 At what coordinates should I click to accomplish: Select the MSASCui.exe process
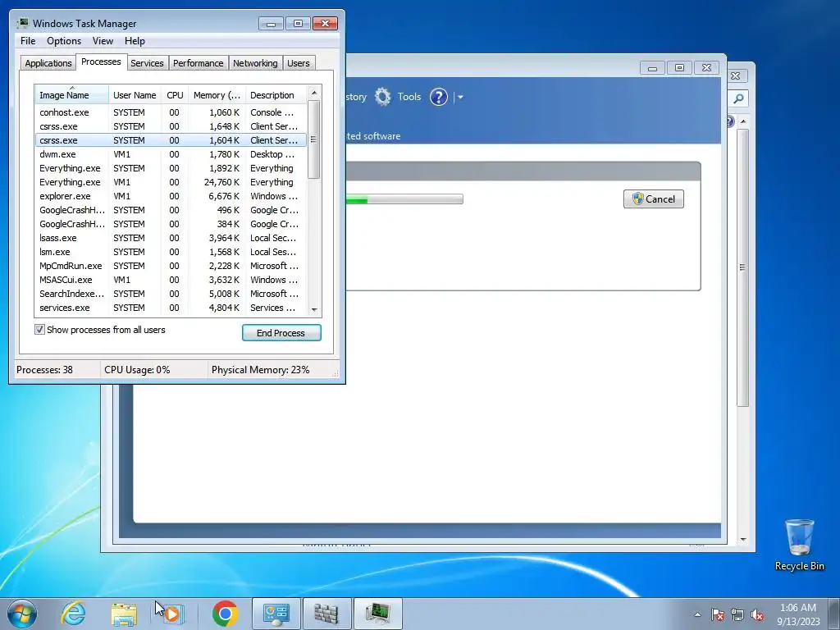tap(171, 280)
